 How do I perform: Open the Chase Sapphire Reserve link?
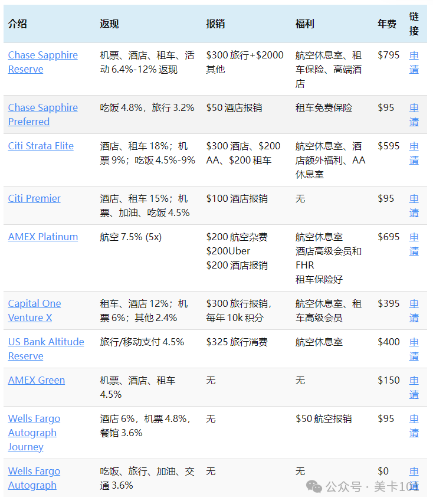(x=42, y=62)
